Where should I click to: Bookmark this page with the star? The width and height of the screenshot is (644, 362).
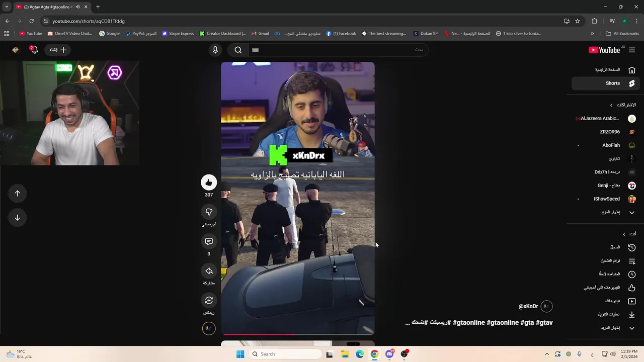(578, 21)
